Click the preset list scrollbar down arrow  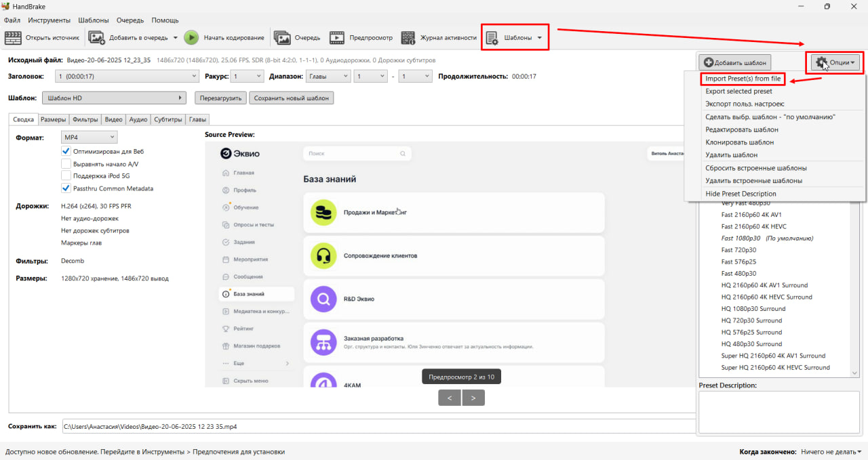tap(854, 373)
